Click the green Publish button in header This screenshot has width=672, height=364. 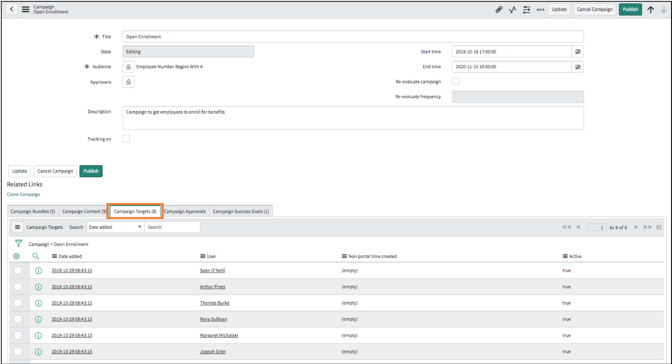point(630,9)
